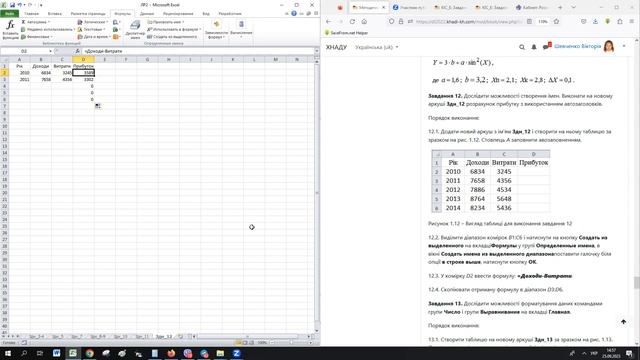Open the Firefox hamburger application menu
Viewport: 640px width, 360px height.
pyautogui.click(x=632, y=21)
